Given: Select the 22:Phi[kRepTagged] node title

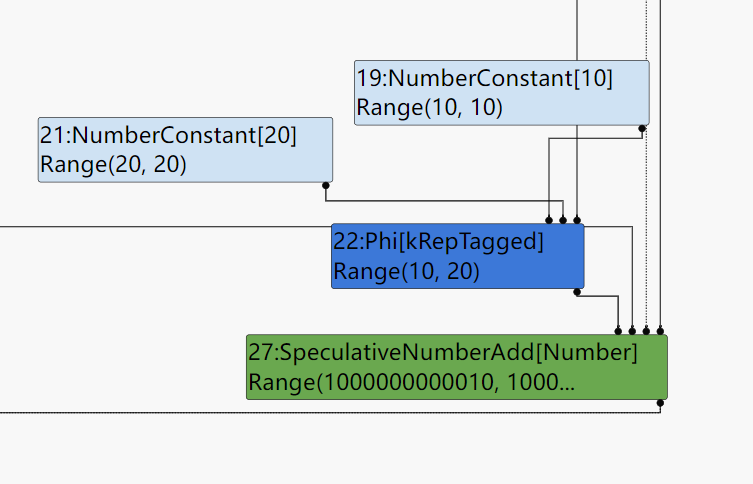Looking at the screenshot, I should [439, 241].
